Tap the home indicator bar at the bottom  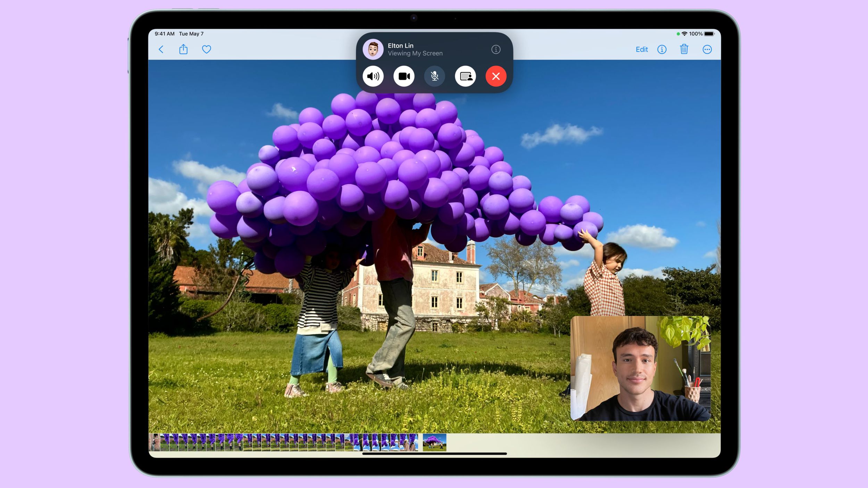(x=434, y=454)
